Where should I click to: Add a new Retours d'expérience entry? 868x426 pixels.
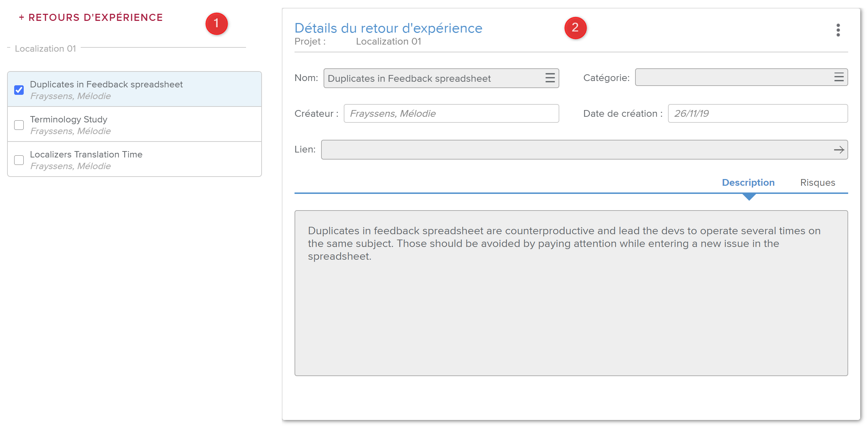pos(91,17)
